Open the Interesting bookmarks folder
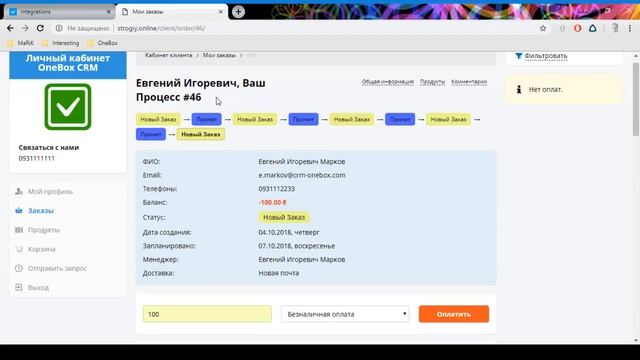The image size is (640, 360). pos(60,43)
